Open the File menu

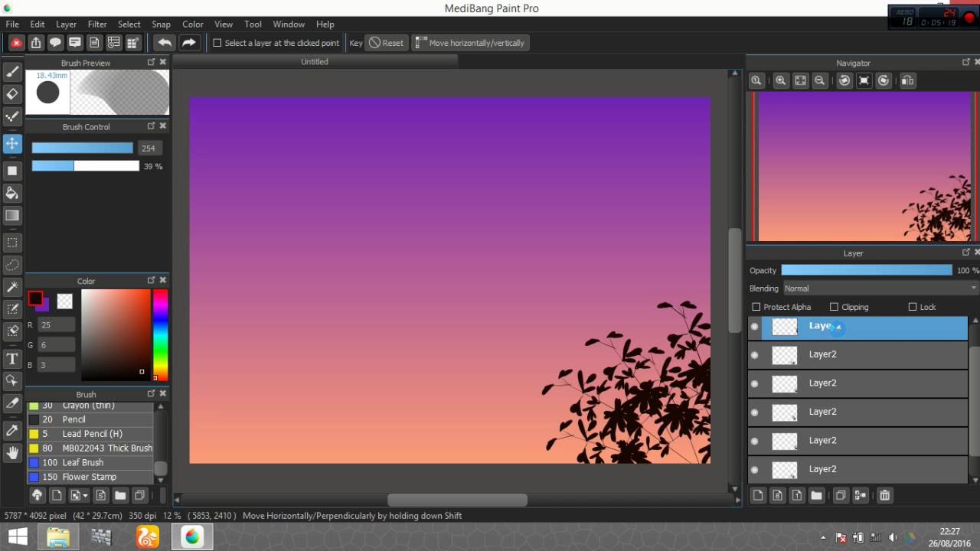click(12, 24)
